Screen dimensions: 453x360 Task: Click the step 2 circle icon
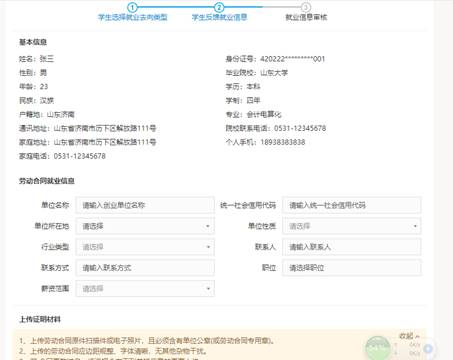(219, 7)
